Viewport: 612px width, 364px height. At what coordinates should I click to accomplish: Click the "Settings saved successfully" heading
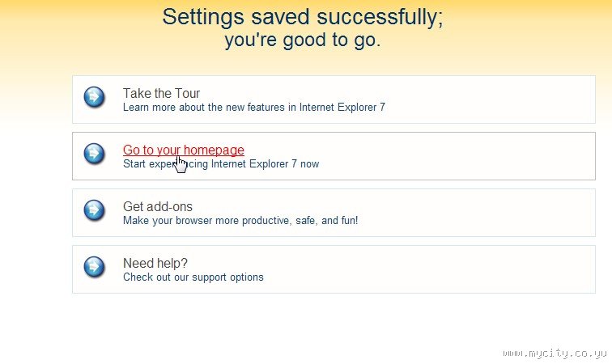click(x=302, y=17)
